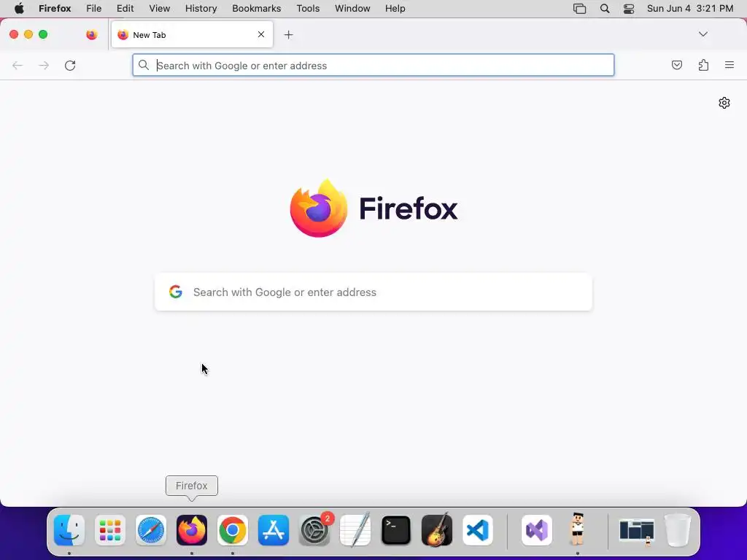
Task: Open TextEdit from the Dock
Action: pyautogui.click(x=355, y=530)
